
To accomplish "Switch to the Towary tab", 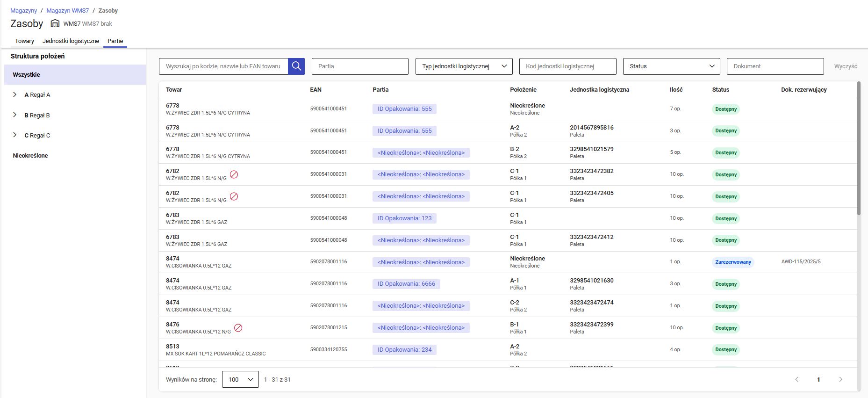I will (x=24, y=41).
